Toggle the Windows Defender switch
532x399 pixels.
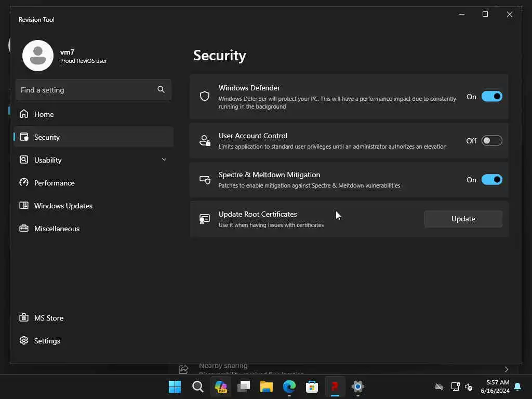[491, 97]
